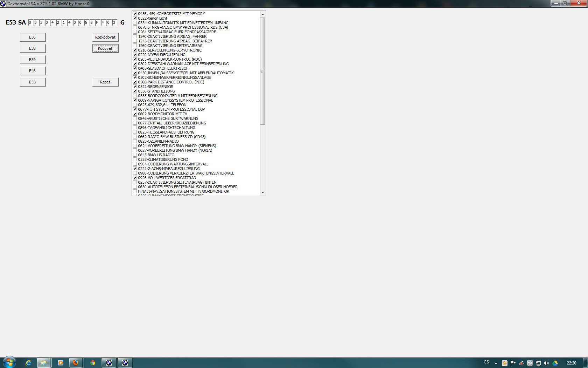Click the Reset button
This screenshot has height=368, width=588.
click(x=105, y=82)
